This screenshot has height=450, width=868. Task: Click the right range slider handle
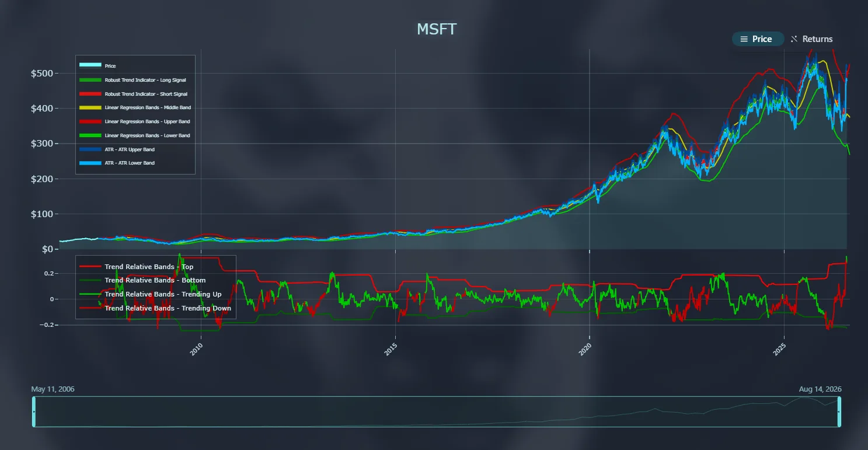click(x=839, y=411)
